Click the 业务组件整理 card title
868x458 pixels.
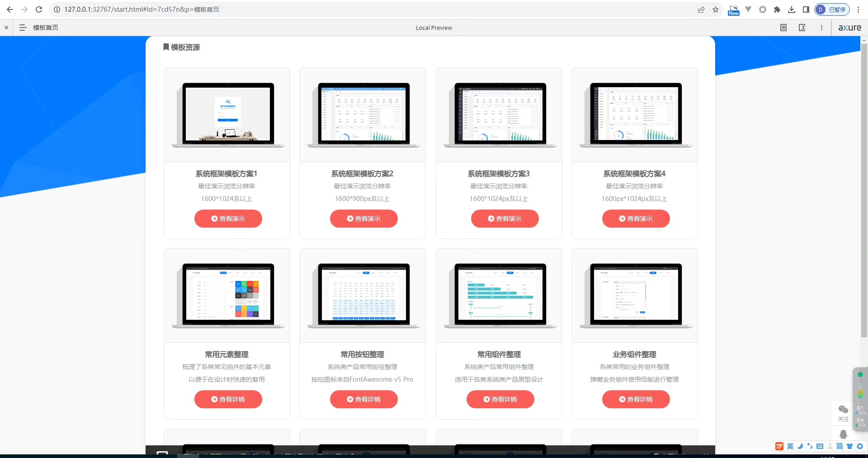pos(634,355)
